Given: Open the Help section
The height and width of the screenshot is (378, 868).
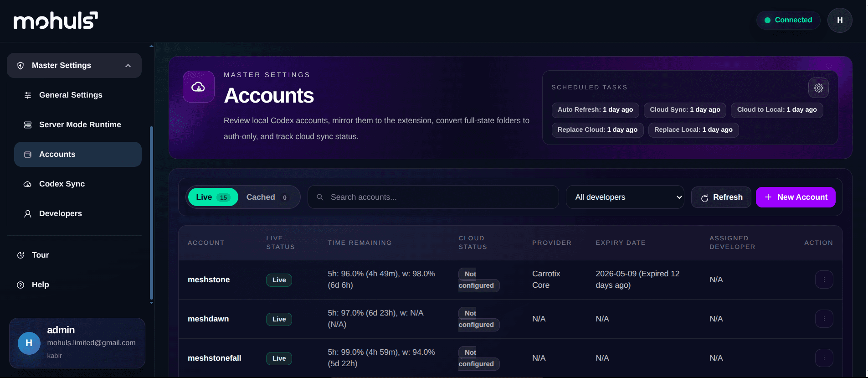Looking at the screenshot, I should tap(74, 285).
